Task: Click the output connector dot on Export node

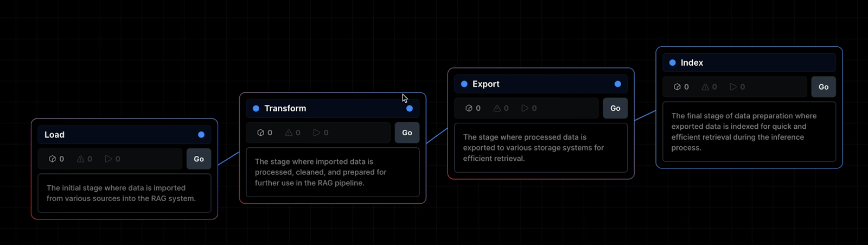Action: [618, 84]
